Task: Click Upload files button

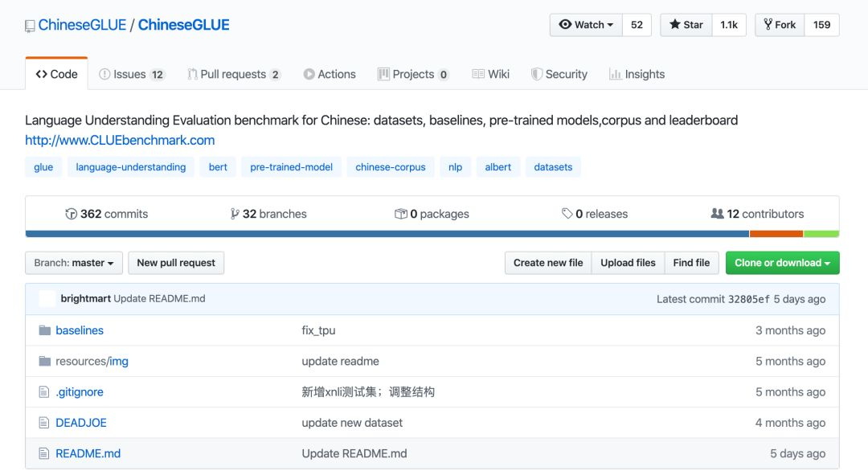Action: pos(628,263)
